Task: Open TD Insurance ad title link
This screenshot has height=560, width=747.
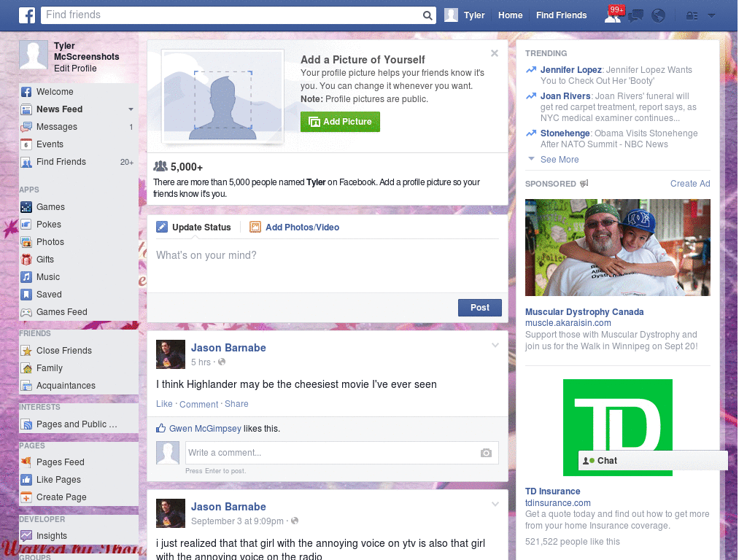Action: [553, 491]
